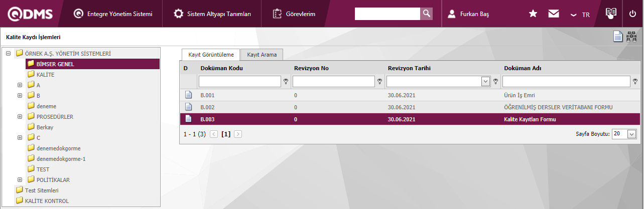Click folder icon of Test Sitemleri
The image size is (644, 209).
coord(20,190)
